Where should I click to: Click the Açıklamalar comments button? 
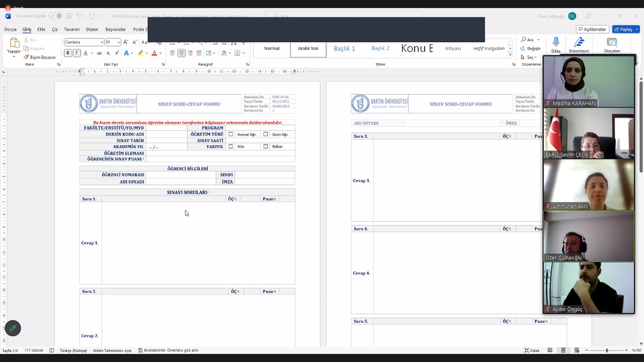[x=592, y=30]
